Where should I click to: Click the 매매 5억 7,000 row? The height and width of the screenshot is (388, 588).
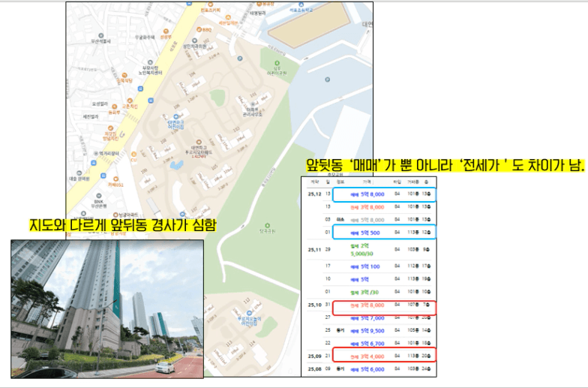[x=375, y=318]
